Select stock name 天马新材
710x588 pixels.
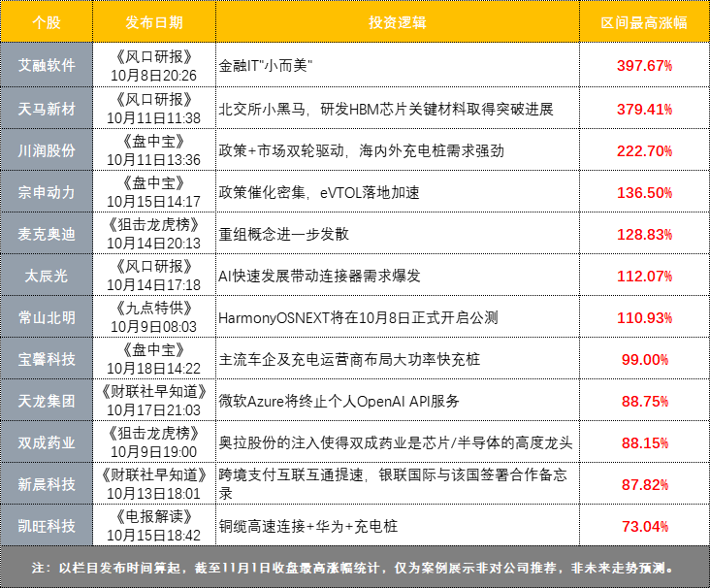click(47, 109)
